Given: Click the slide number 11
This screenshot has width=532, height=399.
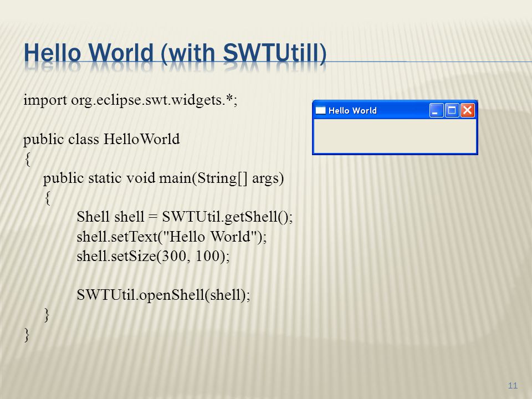Looking at the screenshot, I should pyautogui.click(x=513, y=386).
